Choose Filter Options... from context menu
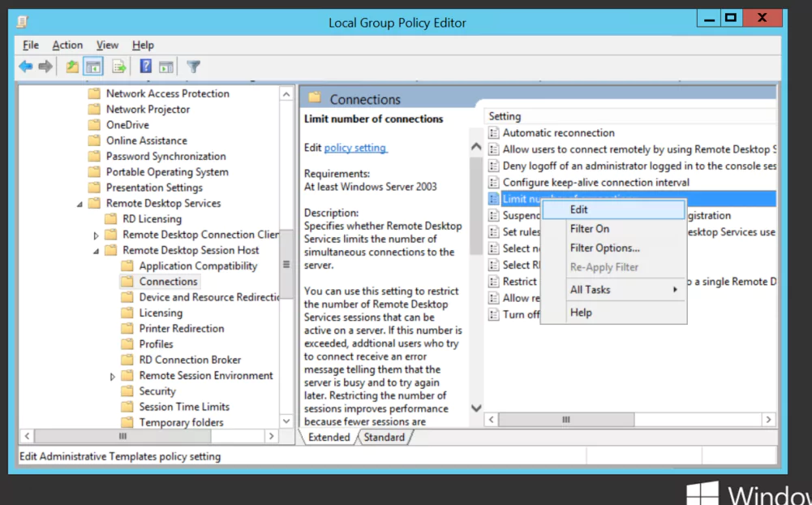The image size is (812, 505). pyautogui.click(x=613, y=248)
